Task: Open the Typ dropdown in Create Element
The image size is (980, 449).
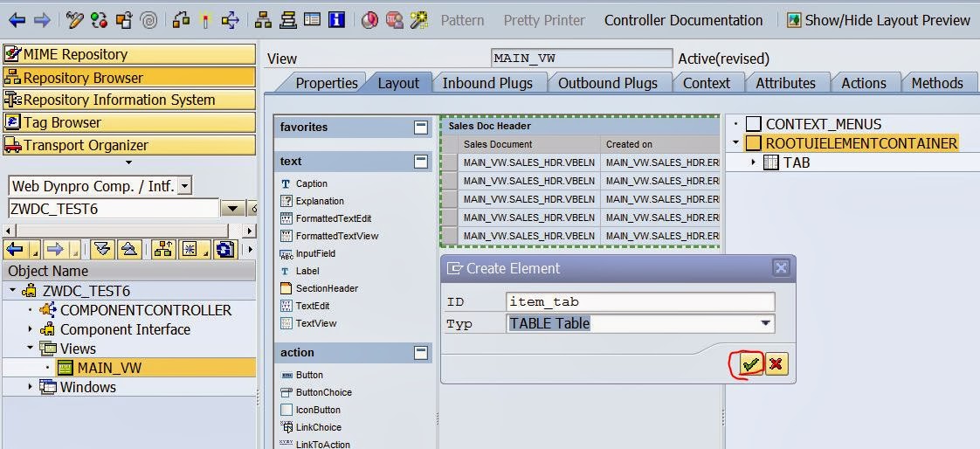Action: tap(764, 323)
